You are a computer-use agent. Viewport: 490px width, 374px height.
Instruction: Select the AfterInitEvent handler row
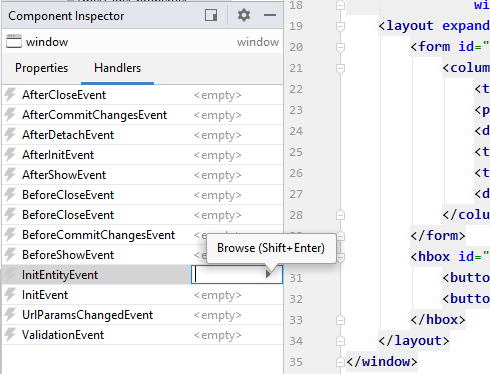tap(142, 155)
